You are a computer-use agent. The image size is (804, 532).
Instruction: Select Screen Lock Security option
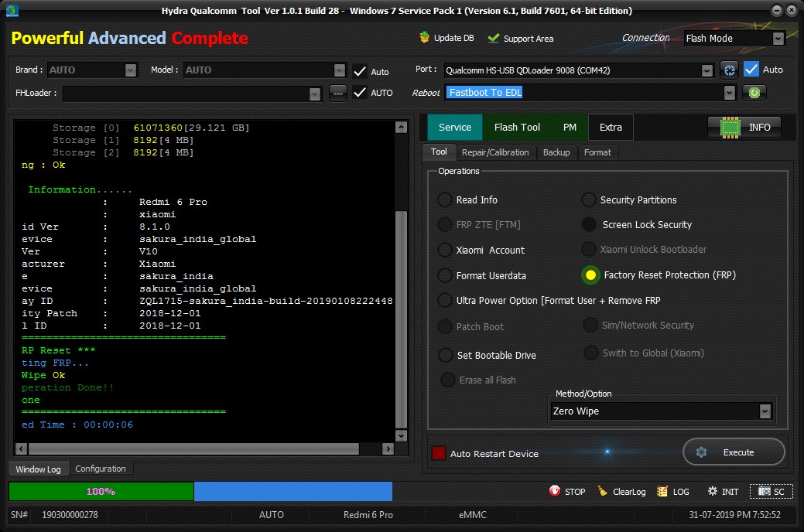(x=589, y=224)
